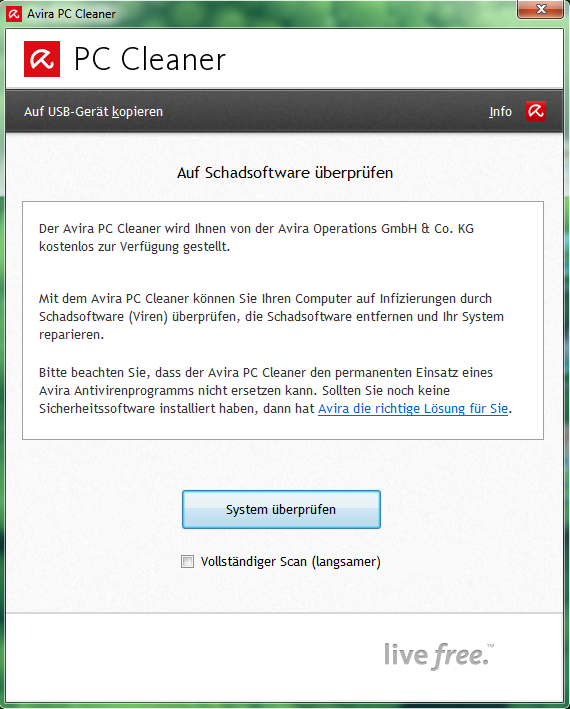The height and width of the screenshot is (709, 570).
Task: Click the paragraph beginning Der Avira PC Cleaner wird
Action: click(256, 237)
